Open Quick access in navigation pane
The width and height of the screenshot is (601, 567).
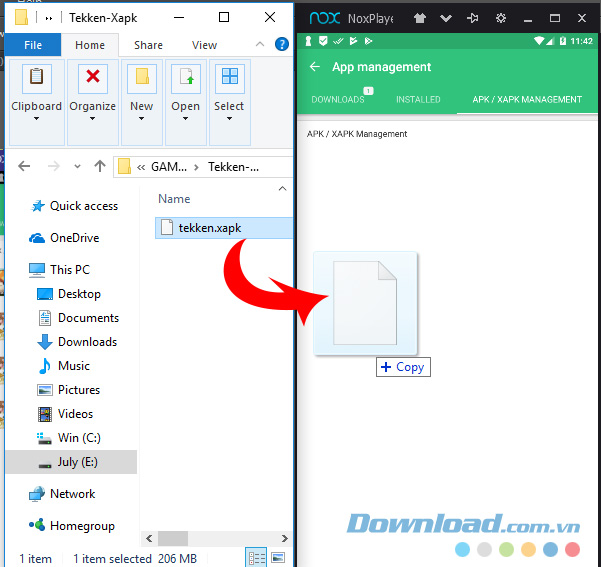74,206
